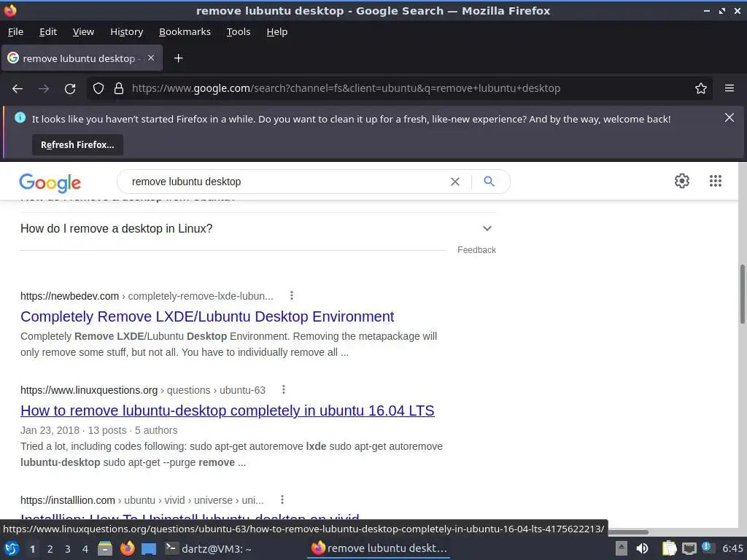Open 'How to remove lubuntu-desktop completely' link
This screenshot has height=560, width=747.
point(228,411)
